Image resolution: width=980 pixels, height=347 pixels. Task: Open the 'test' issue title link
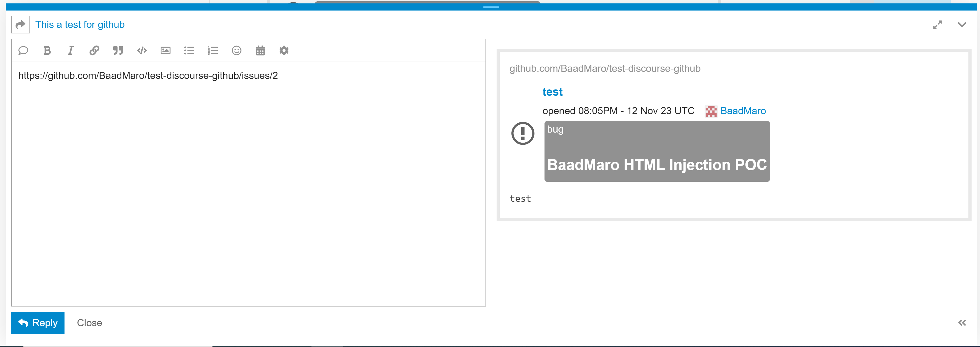(552, 92)
